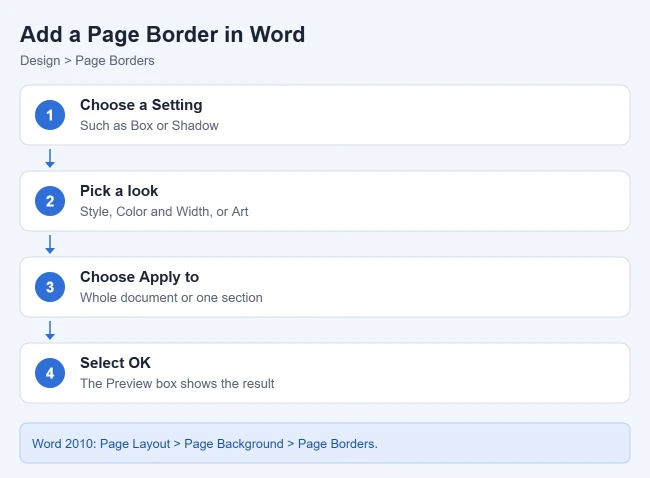Click 'Whole document or one section' text

coord(171,297)
